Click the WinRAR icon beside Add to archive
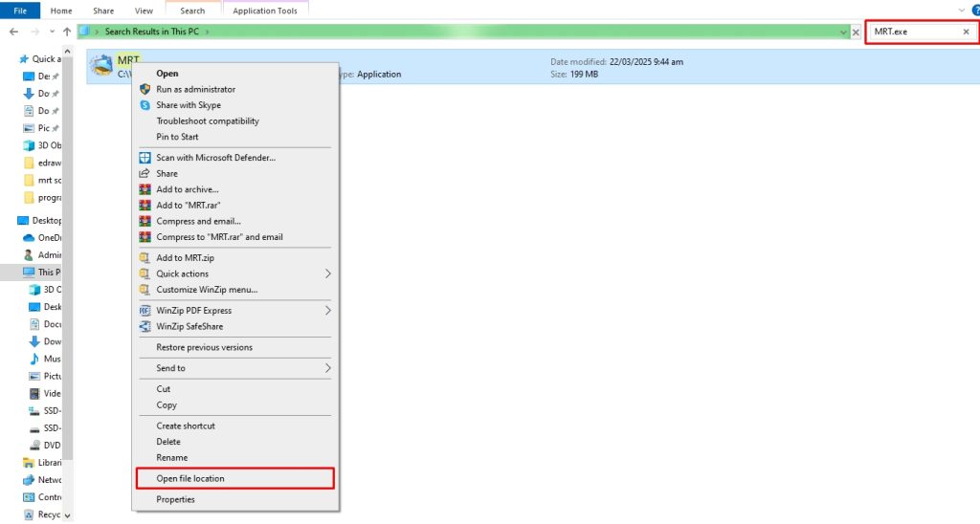This screenshot has width=980, height=524. (145, 189)
